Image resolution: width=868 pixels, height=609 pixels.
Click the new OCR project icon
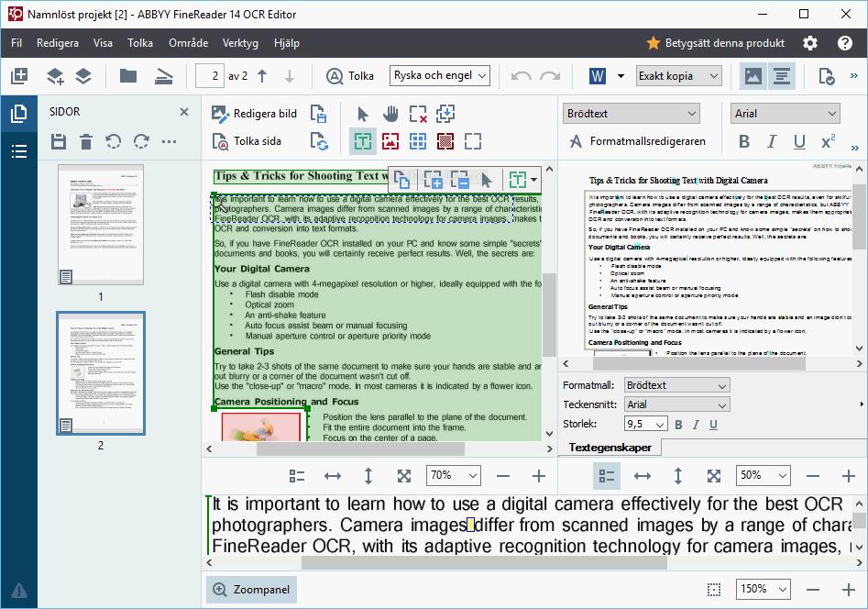coord(19,76)
